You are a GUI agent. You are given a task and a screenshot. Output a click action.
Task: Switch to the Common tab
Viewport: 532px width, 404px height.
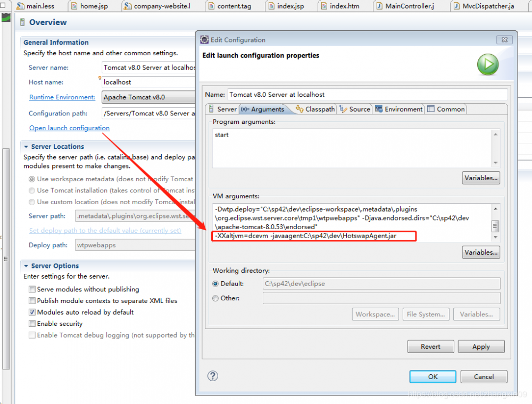click(x=446, y=109)
